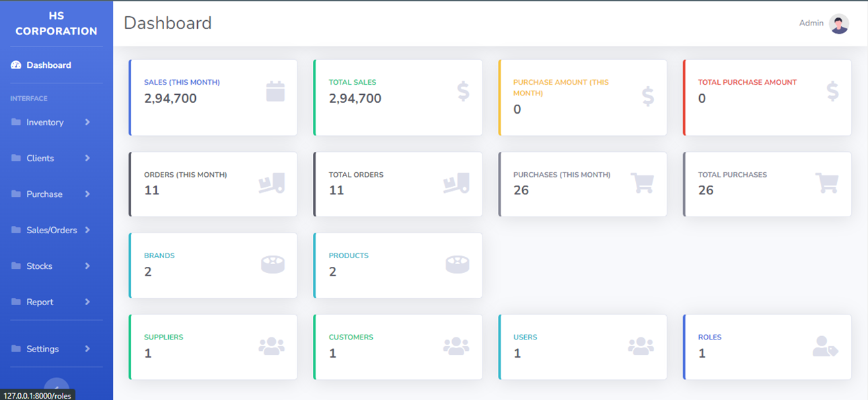Click the PRODUCTS card label

pyautogui.click(x=349, y=256)
